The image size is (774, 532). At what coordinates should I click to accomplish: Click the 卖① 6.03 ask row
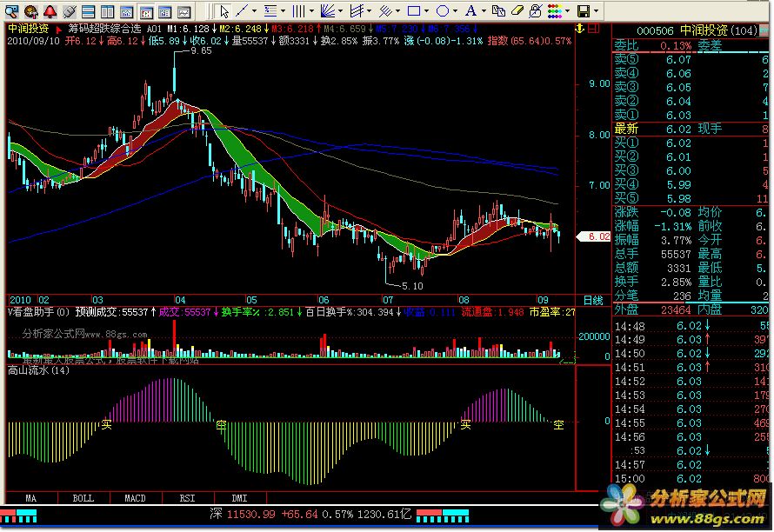point(691,115)
